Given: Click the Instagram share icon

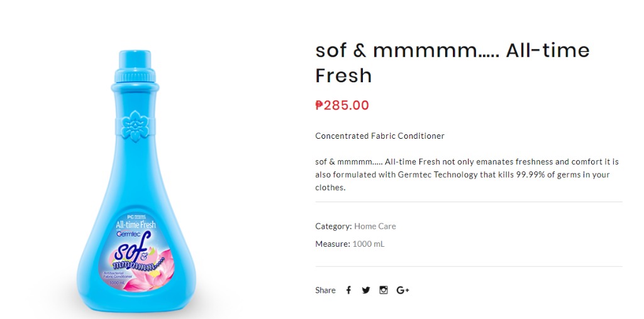Looking at the screenshot, I should pos(384,290).
